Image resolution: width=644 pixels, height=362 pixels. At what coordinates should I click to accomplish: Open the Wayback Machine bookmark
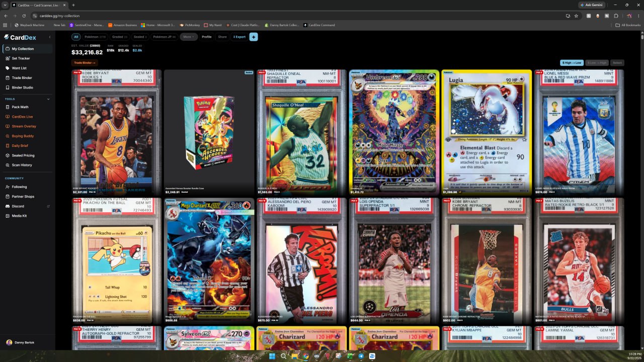(x=30, y=25)
